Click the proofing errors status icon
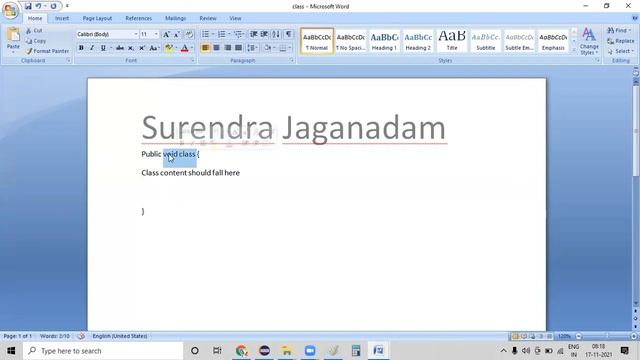This screenshot has height=360, width=640. [x=81, y=336]
